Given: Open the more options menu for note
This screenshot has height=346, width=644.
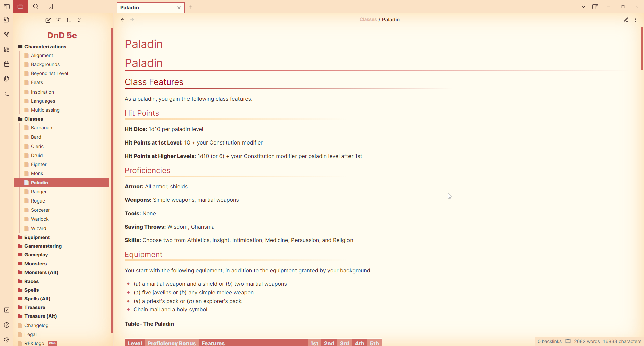Looking at the screenshot, I should 635,20.
